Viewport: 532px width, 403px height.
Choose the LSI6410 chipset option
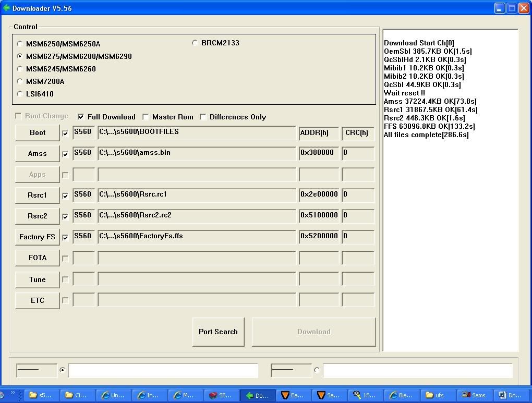pyautogui.click(x=20, y=94)
